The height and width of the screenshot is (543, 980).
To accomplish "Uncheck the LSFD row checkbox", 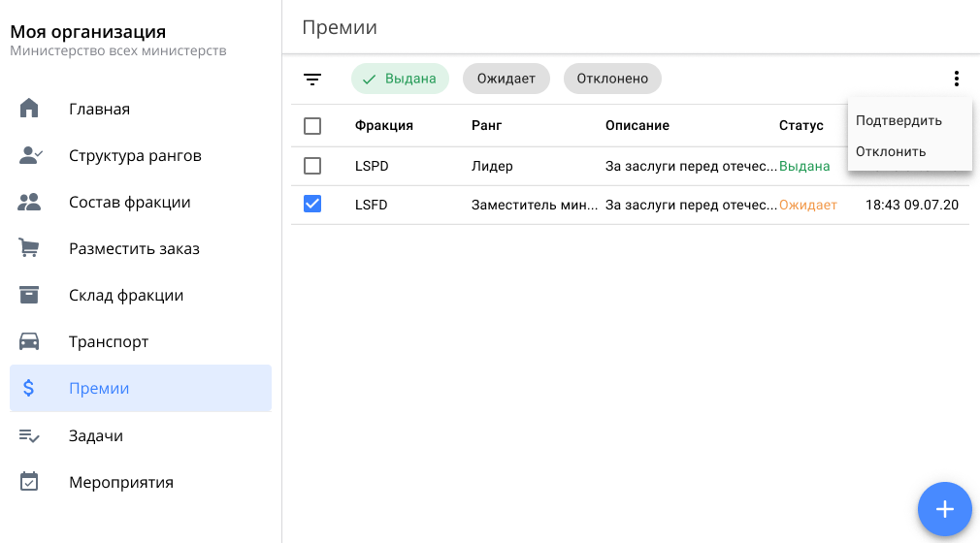I will pyautogui.click(x=312, y=205).
